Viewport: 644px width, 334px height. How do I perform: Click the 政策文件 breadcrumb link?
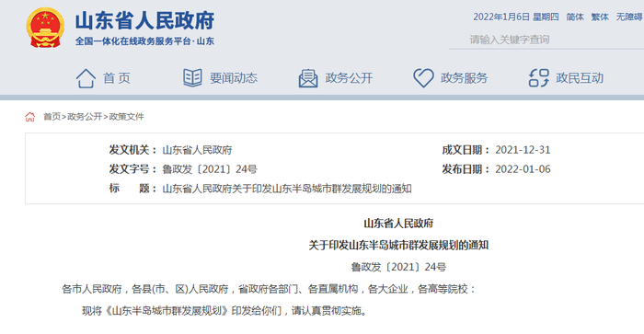(127, 117)
